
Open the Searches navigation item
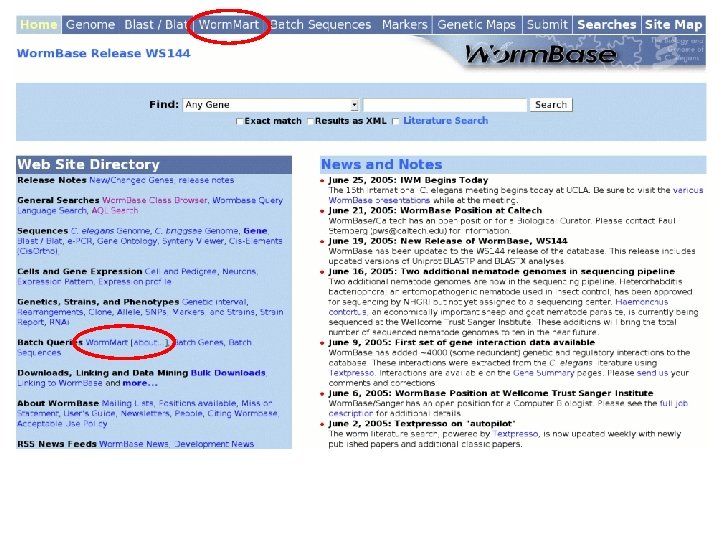click(607, 24)
